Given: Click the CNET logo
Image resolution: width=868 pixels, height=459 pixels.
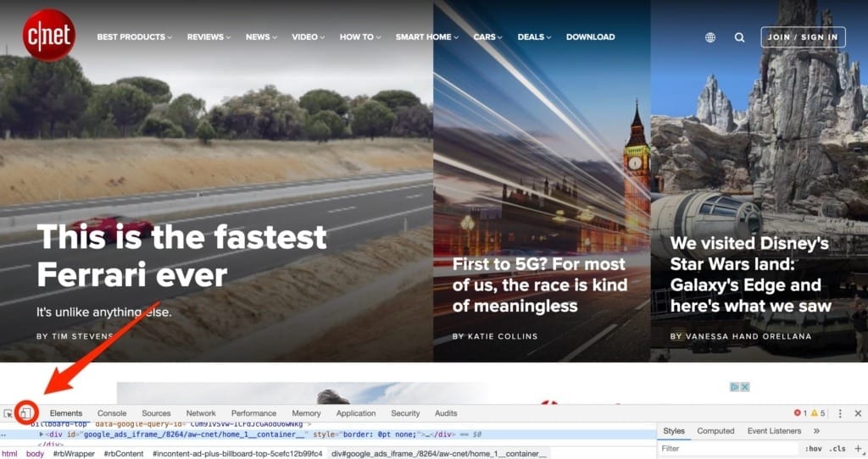Looking at the screenshot, I should click(48, 35).
